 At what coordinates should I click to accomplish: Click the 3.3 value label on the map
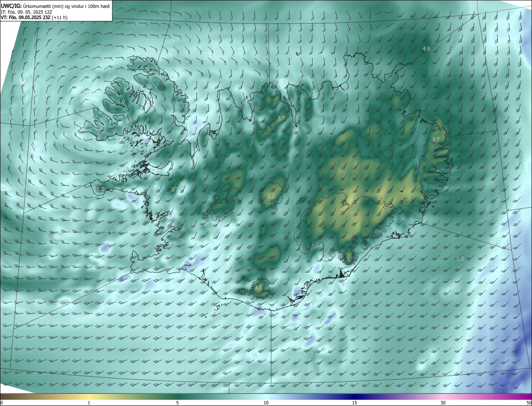259,287
